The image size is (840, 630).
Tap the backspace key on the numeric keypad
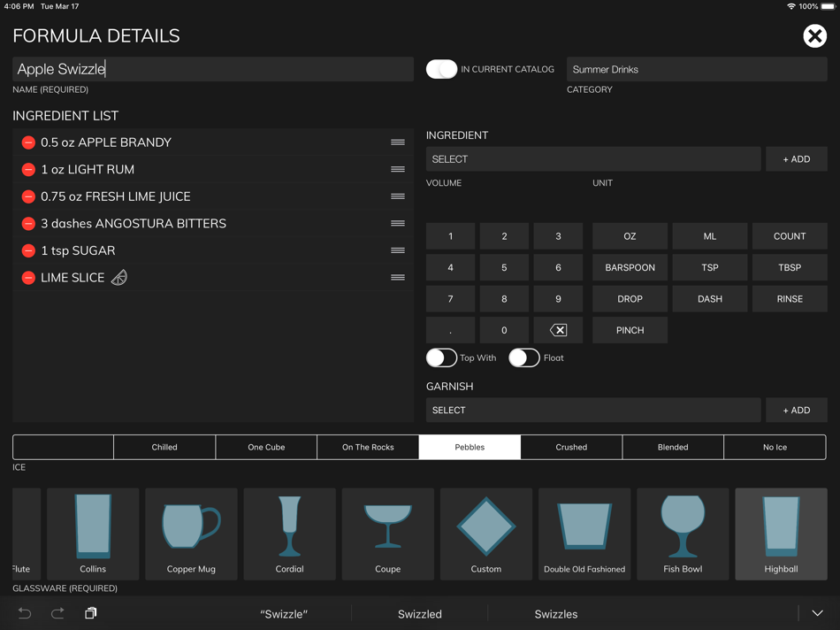558,330
